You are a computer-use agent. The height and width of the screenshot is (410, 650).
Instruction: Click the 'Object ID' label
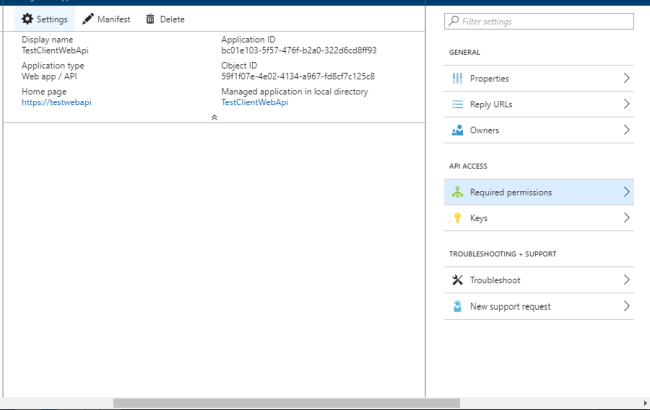tap(239, 66)
